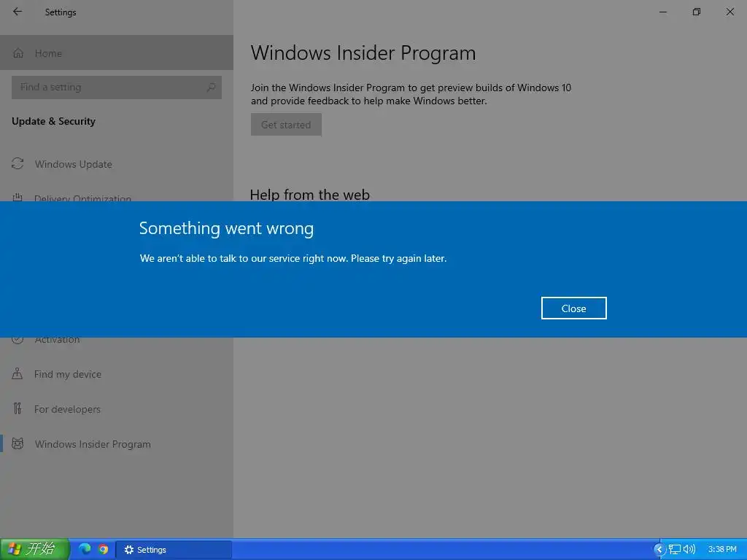
Task: Click the Get started button
Action: click(x=286, y=124)
